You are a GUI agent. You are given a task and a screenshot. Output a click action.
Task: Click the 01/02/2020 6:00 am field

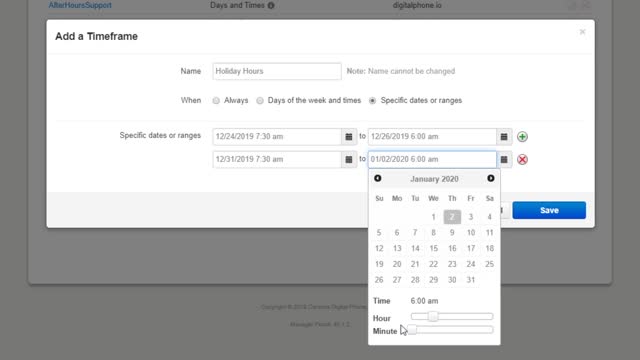(x=432, y=160)
